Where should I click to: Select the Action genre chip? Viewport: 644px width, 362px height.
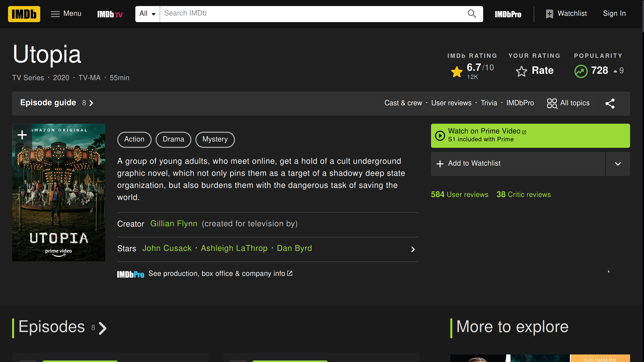click(x=134, y=139)
